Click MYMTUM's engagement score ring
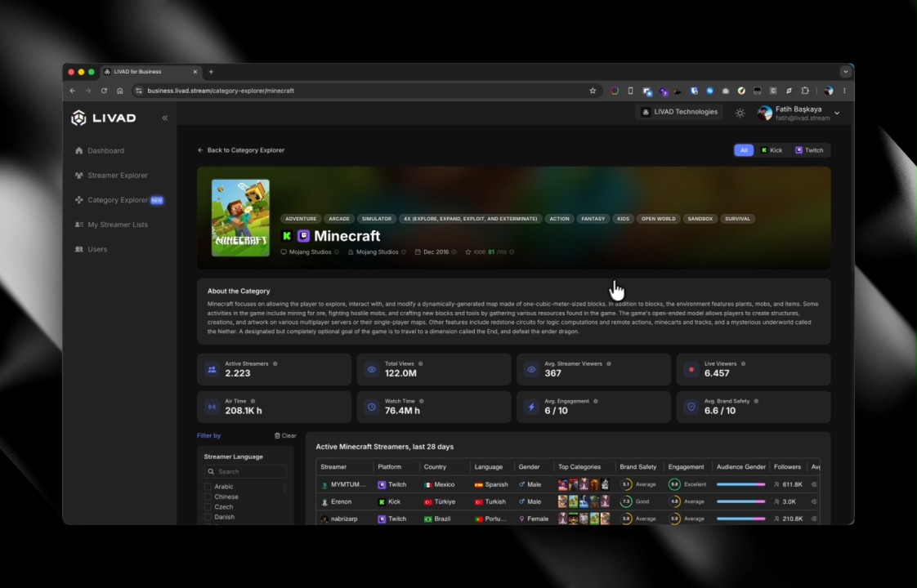The height and width of the screenshot is (588, 917). point(674,484)
